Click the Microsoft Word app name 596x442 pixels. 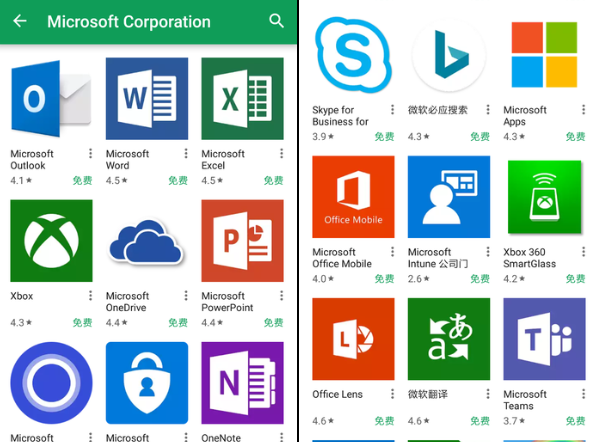point(127,160)
